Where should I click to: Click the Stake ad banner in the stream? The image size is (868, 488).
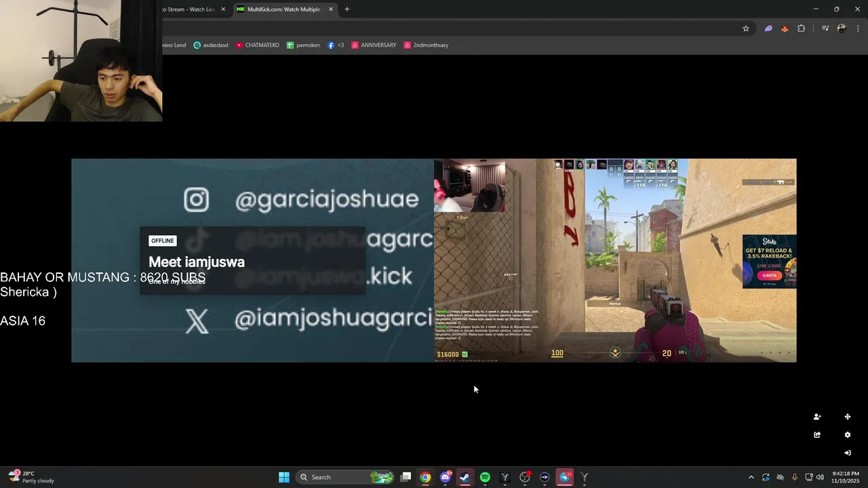pos(769,262)
